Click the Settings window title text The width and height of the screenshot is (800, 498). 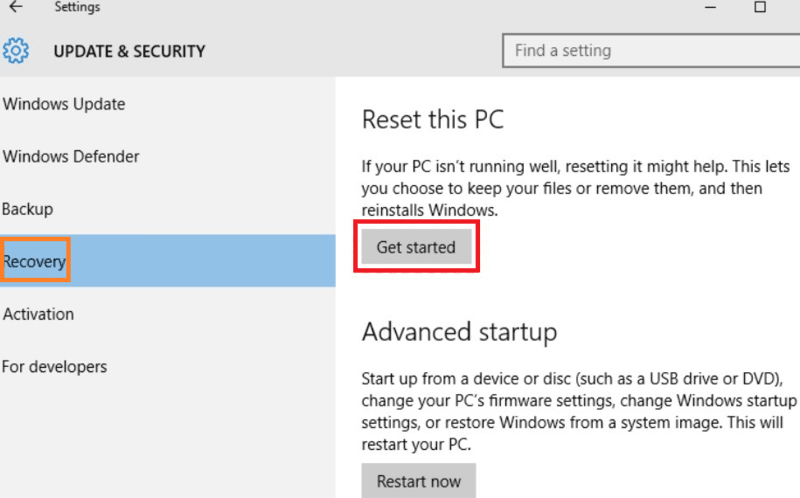tap(77, 7)
